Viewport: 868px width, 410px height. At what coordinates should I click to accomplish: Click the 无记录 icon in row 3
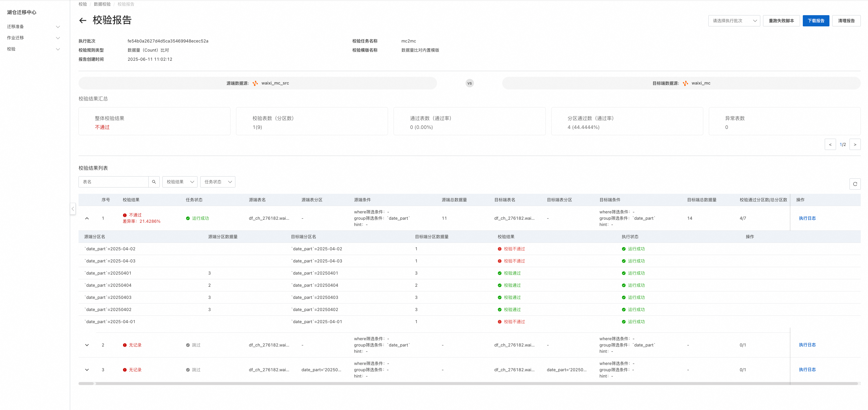tap(125, 370)
